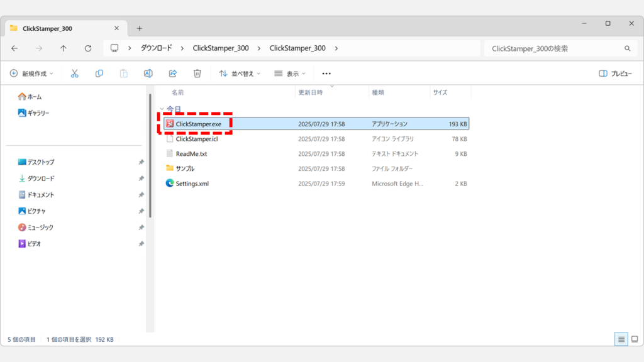Close the ClickStamper_300 tab
Image resolution: width=644 pixels, height=362 pixels.
pos(116,28)
